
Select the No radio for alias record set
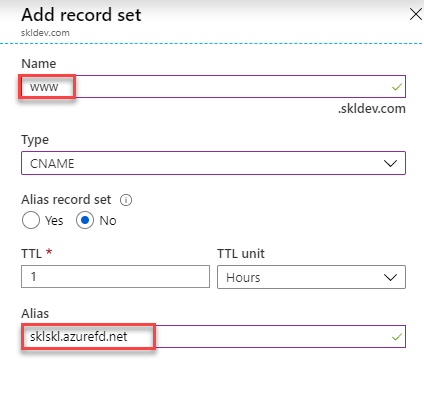coord(85,220)
